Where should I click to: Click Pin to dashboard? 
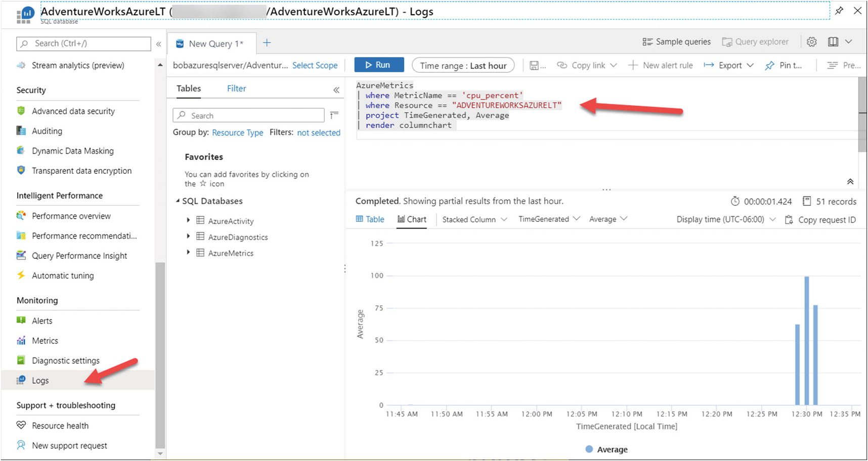coord(783,65)
